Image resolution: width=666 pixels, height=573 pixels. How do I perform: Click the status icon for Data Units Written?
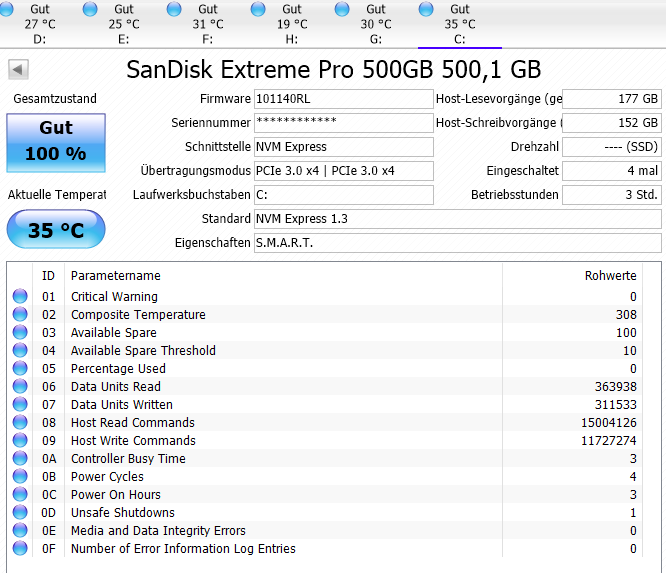click(x=20, y=404)
